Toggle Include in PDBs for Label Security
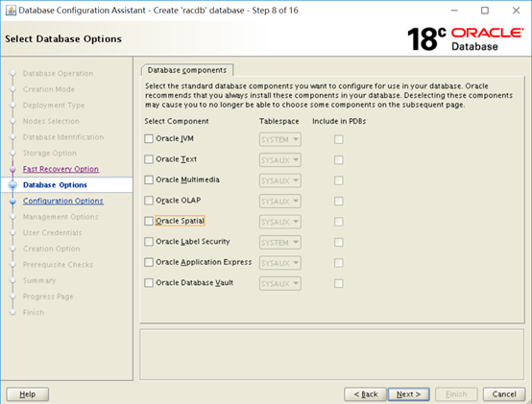 pos(339,243)
